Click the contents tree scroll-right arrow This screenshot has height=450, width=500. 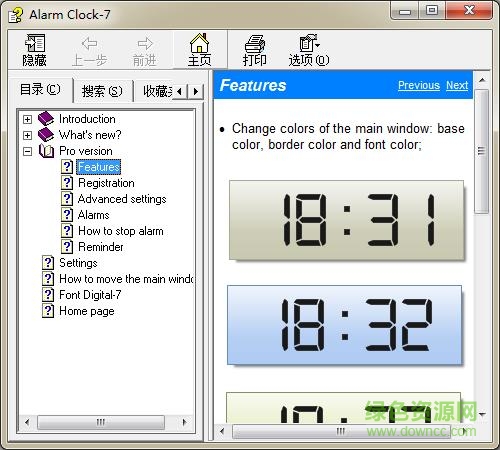(x=184, y=422)
